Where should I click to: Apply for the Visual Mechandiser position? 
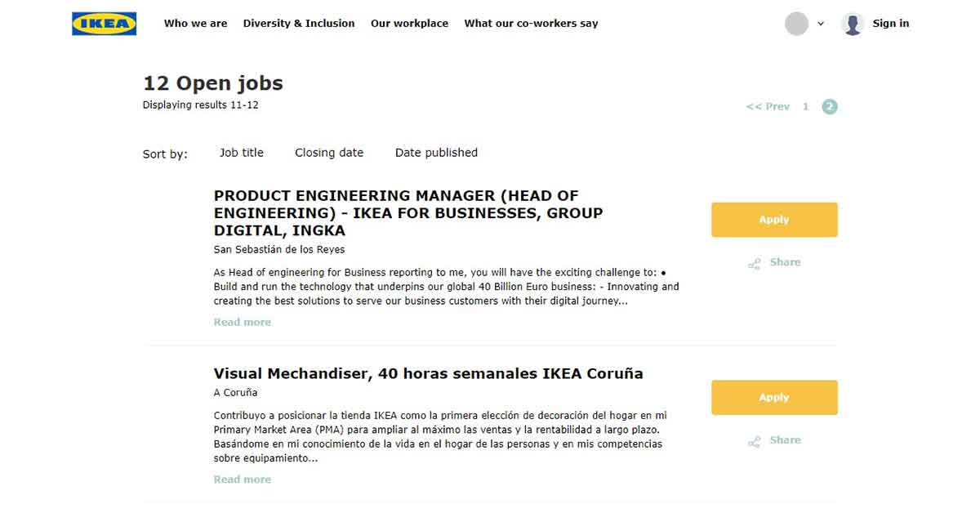774,397
